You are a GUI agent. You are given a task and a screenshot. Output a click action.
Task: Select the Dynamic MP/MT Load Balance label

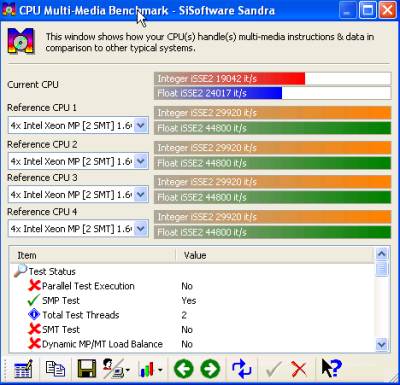[x=102, y=344]
